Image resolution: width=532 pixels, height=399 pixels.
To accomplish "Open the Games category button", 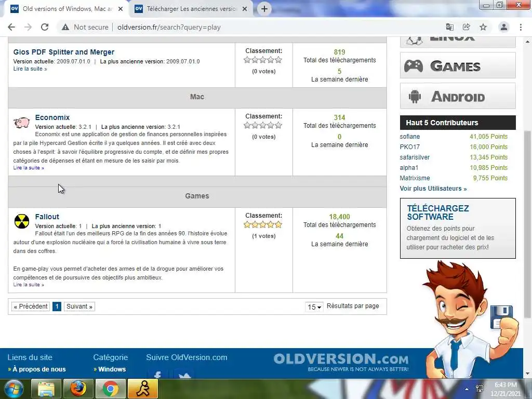I will pyautogui.click(x=458, y=65).
